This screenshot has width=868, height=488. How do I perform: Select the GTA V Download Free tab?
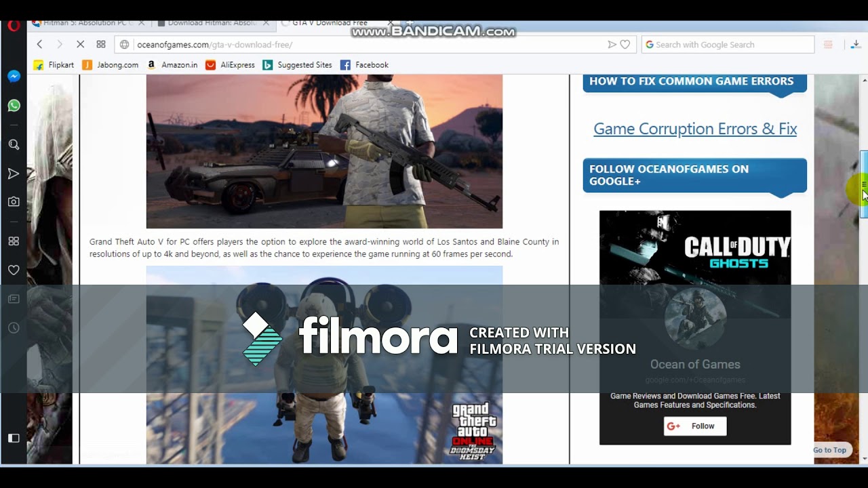coord(329,23)
